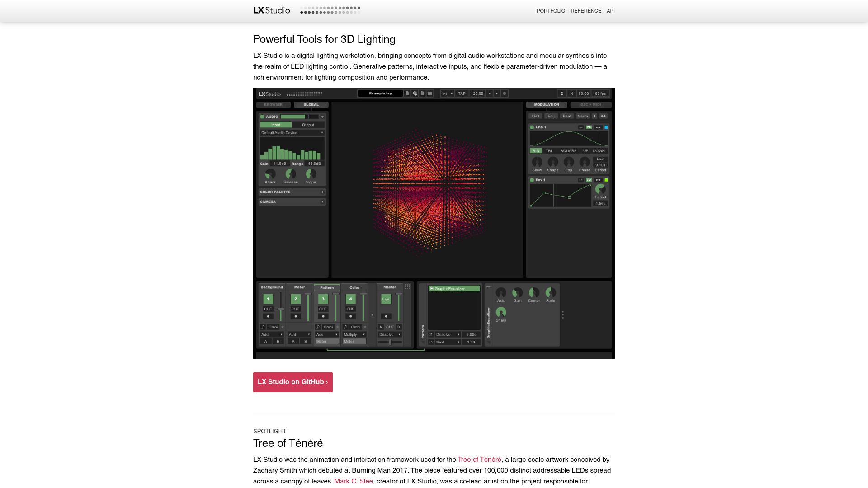Viewport: 868px width, 488px height.
Task: Click the LX Studio logo in header
Action: pos(272,10)
